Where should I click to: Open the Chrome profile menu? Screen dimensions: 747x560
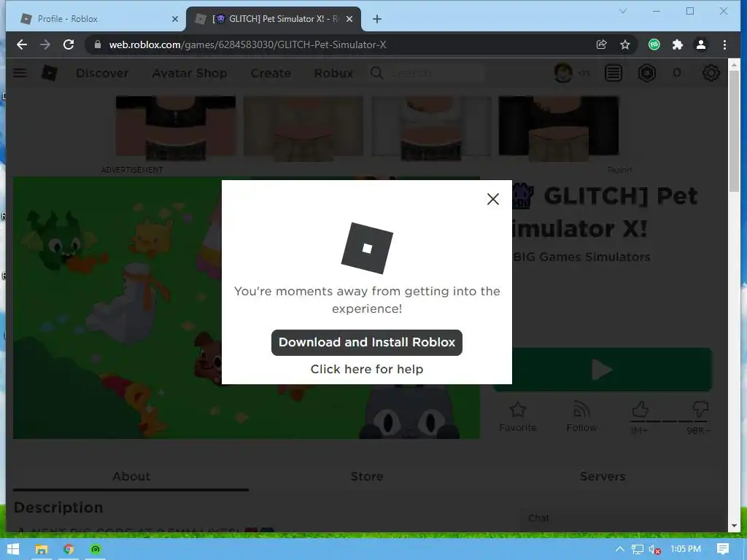click(x=701, y=44)
